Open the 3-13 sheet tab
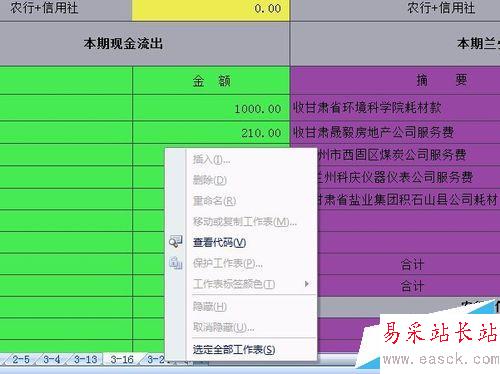 86,360
